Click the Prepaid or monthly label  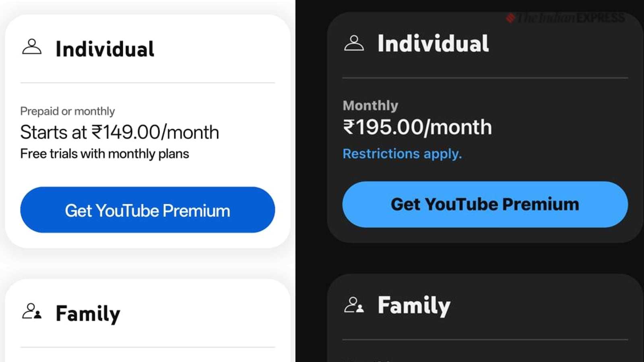click(67, 111)
